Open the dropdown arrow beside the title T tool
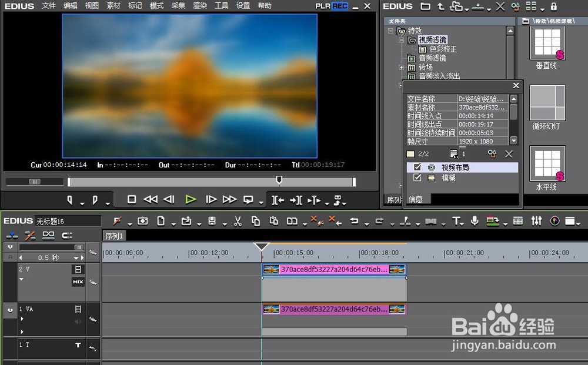The width and height of the screenshot is (588, 365). 462,224
